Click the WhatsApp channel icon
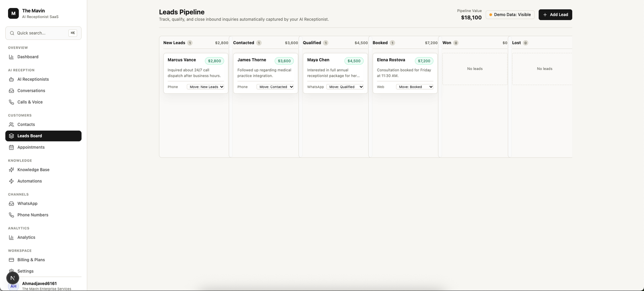Image resolution: width=644 pixels, height=291 pixels. coord(11,203)
